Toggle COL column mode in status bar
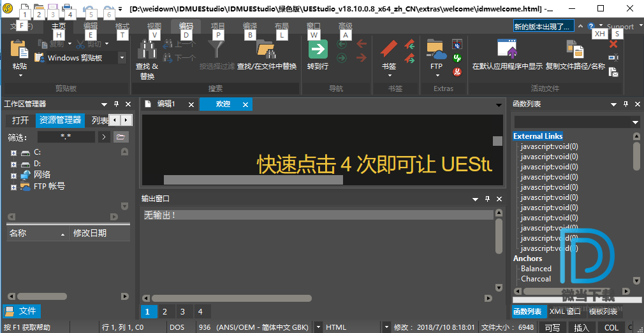The width and height of the screenshot is (644, 333). (611, 328)
